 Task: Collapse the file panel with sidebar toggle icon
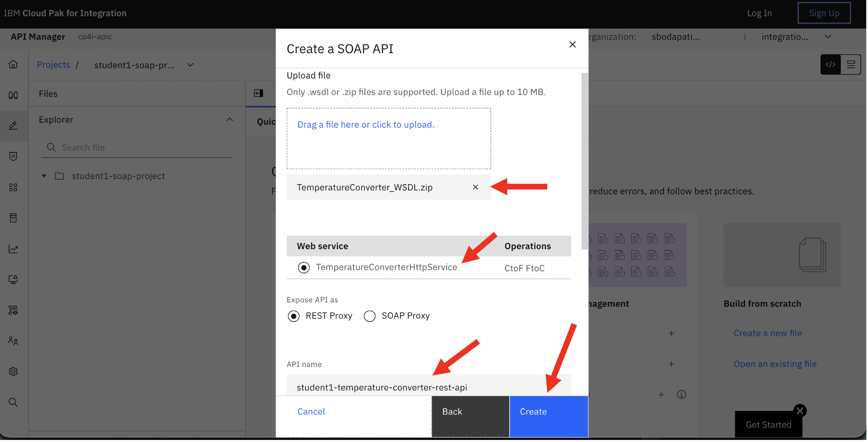pos(259,93)
